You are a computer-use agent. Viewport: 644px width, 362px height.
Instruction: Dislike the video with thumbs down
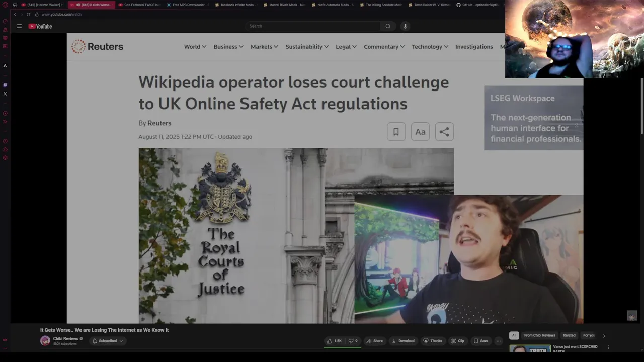coord(353,341)
